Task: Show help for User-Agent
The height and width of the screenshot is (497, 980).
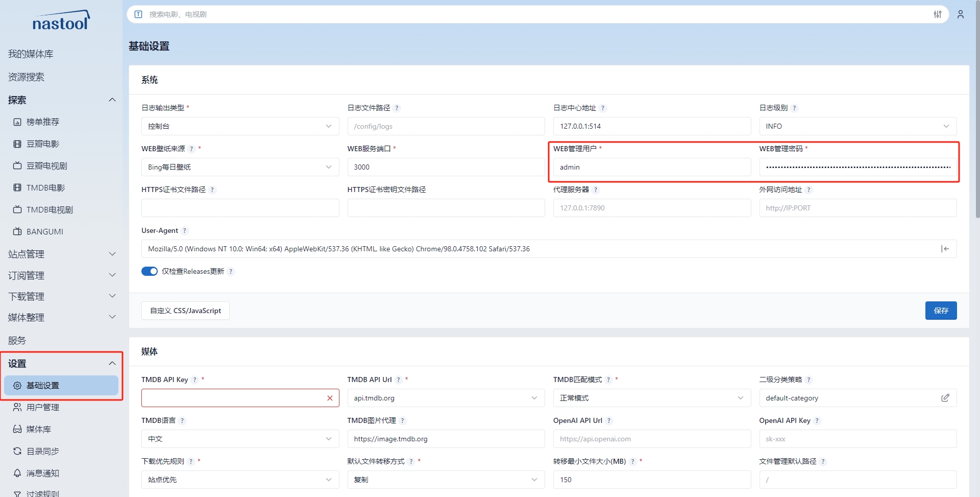Action: coord(185,231)
